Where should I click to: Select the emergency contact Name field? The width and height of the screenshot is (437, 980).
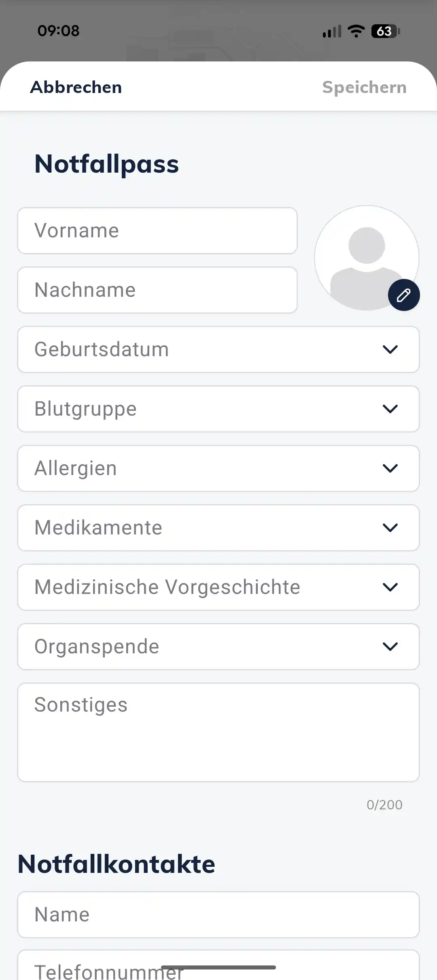(x=218, y=915)
